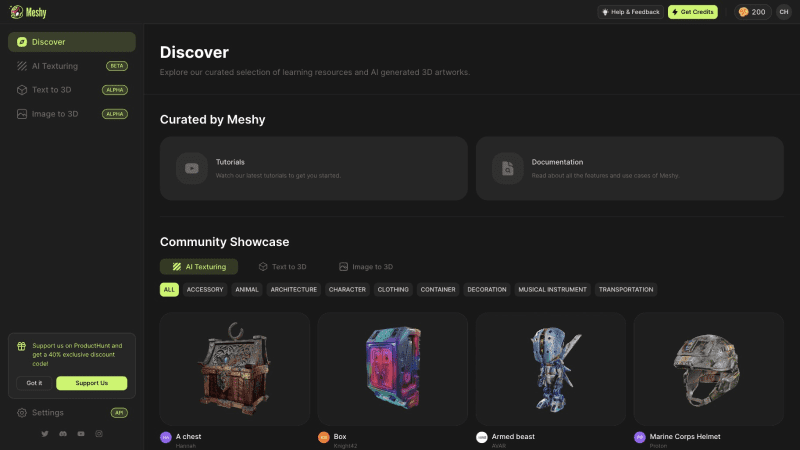Open the Marine Corps Helmet model thumbnail

click(708, 368)
